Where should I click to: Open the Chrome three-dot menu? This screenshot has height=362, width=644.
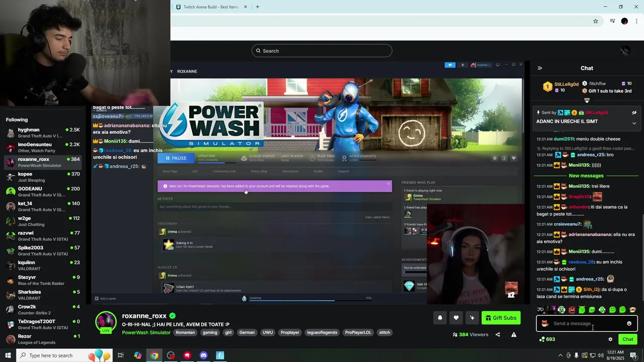coord(636,21)
